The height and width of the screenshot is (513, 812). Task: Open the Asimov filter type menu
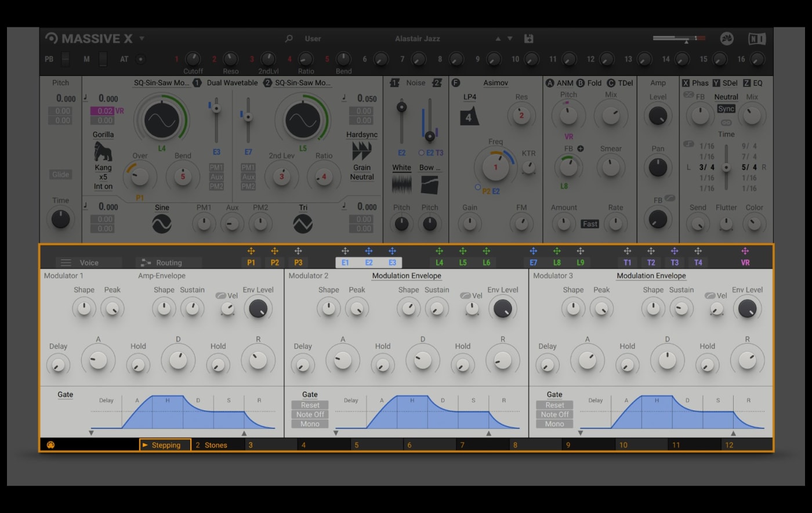point(496,83)
